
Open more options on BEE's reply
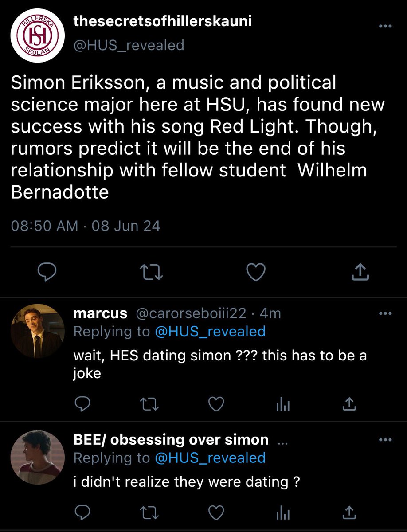click(385, 440)
